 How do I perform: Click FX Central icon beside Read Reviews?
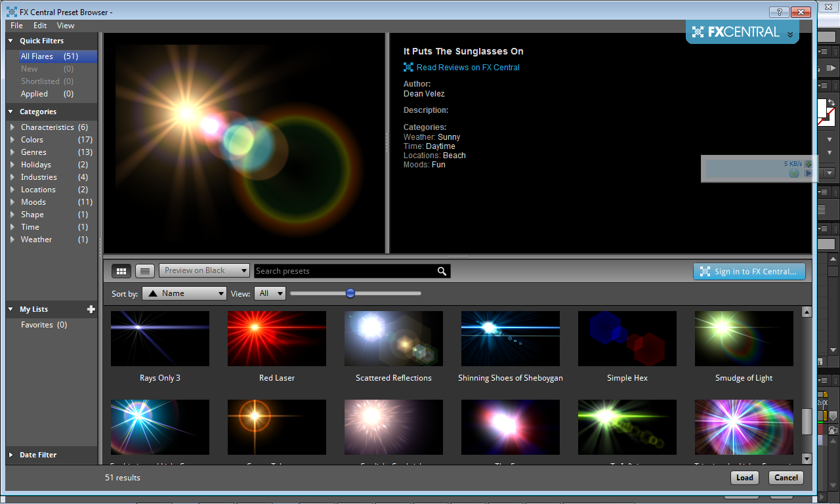coord(408,67)
